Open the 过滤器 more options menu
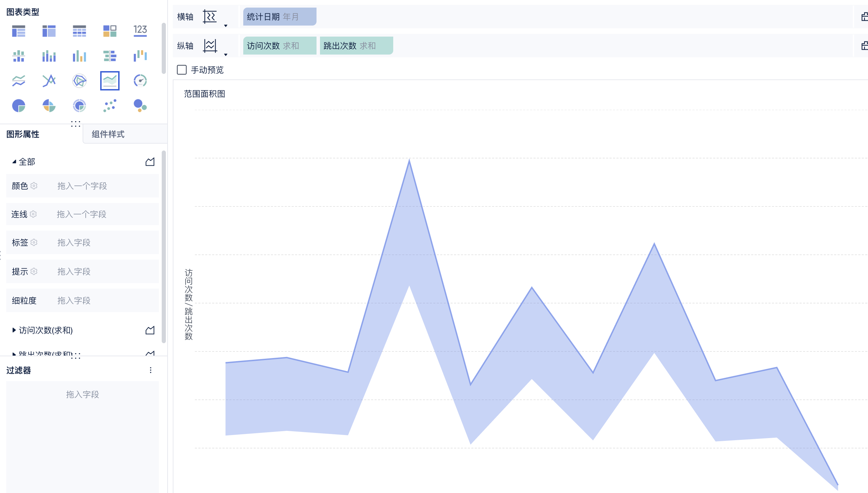Screen dimensions: 868x493 [151, 370]
